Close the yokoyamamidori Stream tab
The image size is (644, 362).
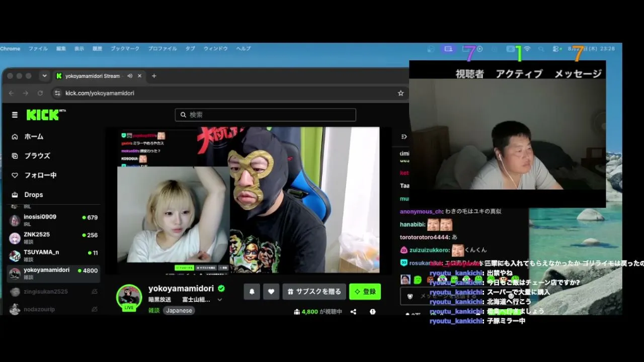[x=140, y=76]
